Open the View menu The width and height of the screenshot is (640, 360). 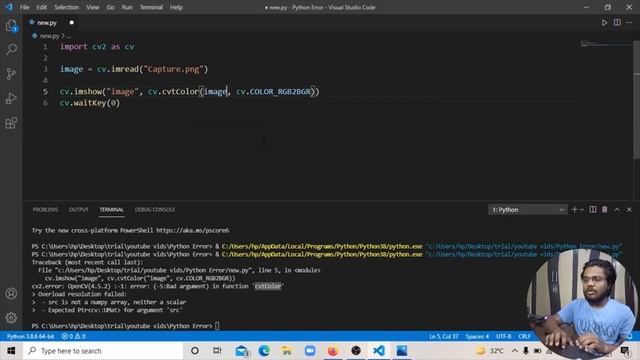(x=93, y=7)
